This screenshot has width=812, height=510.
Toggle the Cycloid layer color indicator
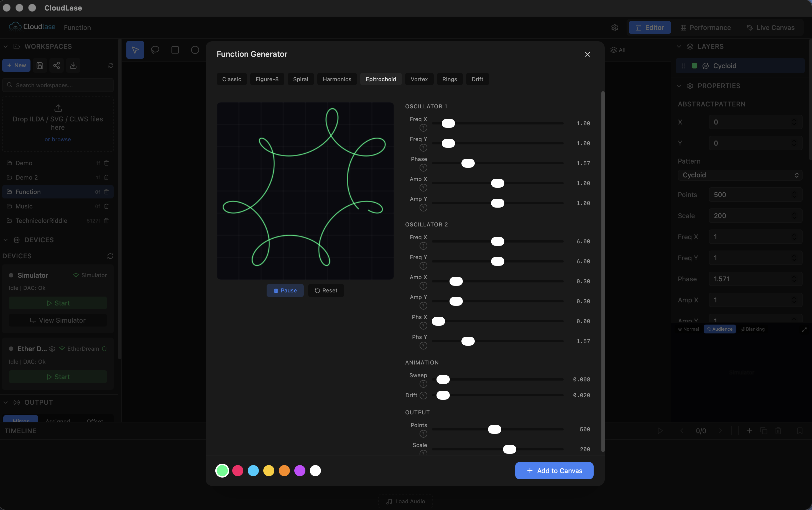pyautogui.click(x=694, y=66)
